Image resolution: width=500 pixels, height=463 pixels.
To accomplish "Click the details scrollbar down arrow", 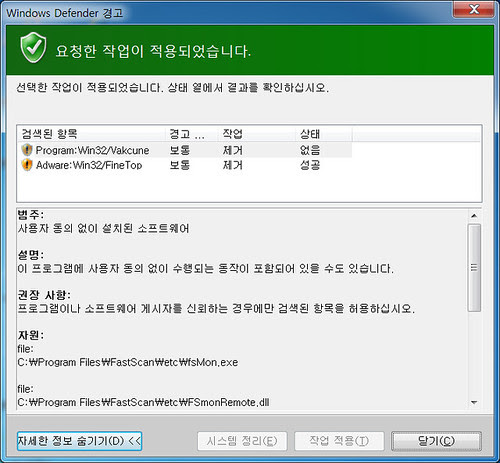I will pyautogui.click(x=474, y=402).
